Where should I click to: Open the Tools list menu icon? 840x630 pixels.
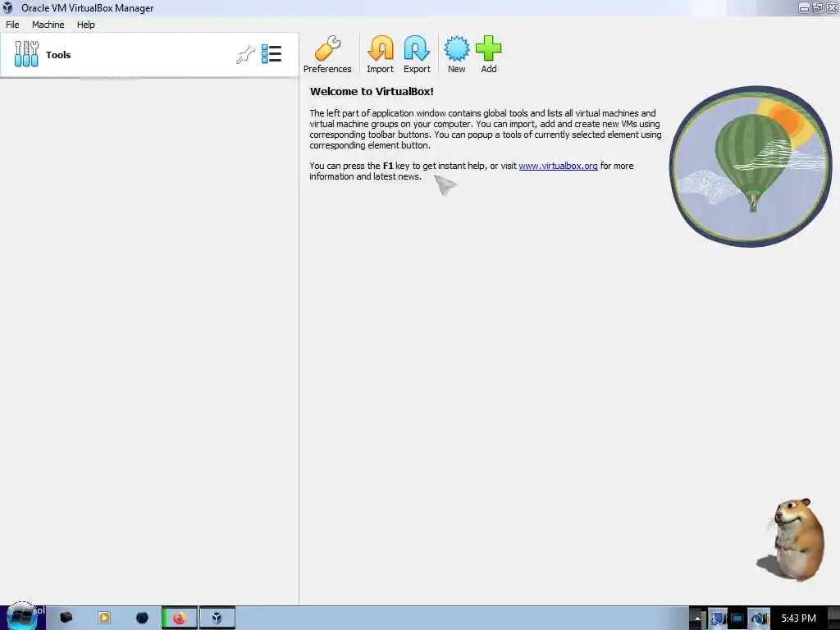[272, 54]
